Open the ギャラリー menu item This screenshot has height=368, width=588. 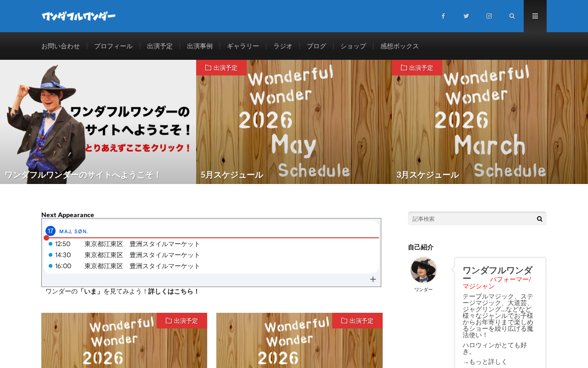click(243, 46)
